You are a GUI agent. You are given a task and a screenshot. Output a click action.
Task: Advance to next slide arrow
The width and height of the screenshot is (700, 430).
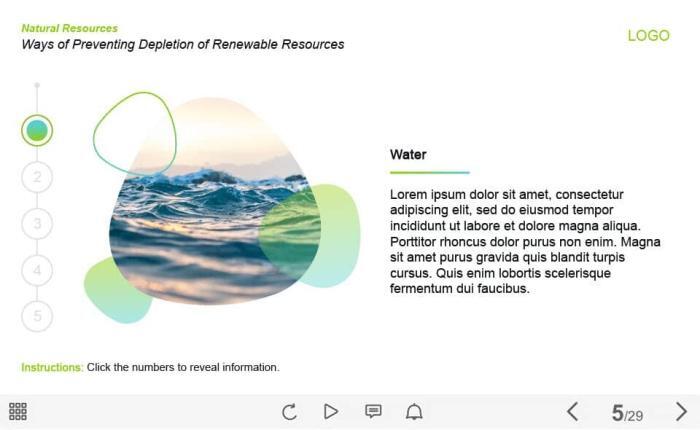(681, 411)
